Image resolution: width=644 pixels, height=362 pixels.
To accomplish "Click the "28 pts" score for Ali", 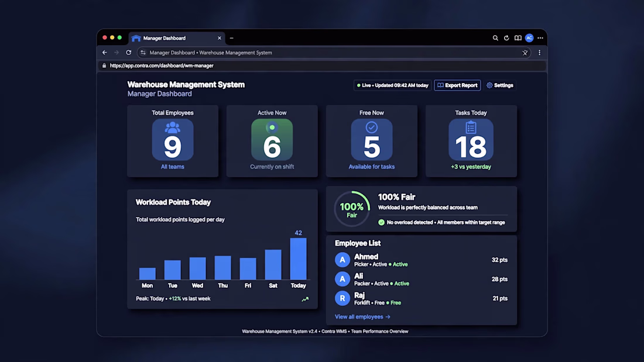I will pos(499,279).
